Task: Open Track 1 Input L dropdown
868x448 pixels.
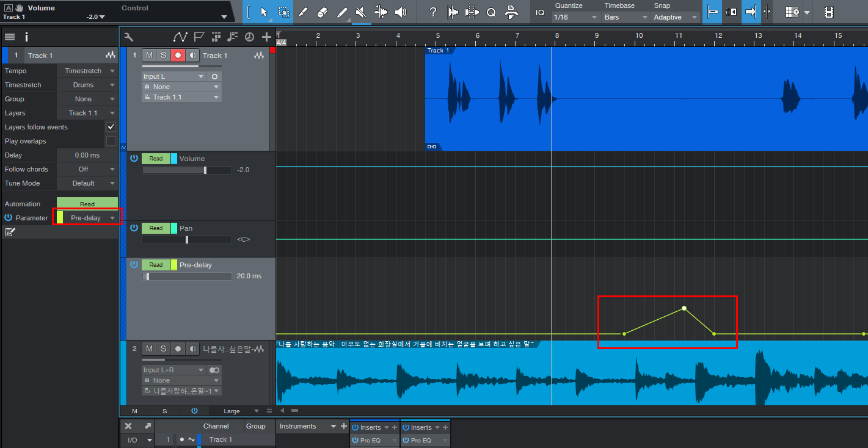Action: (174, 76)
